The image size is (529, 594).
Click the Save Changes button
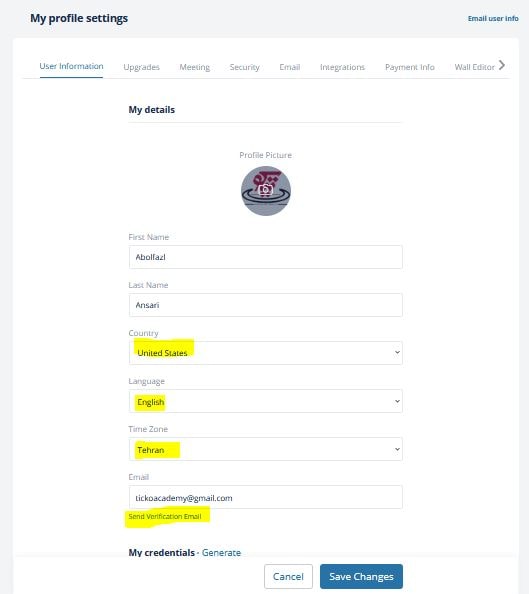361,576
